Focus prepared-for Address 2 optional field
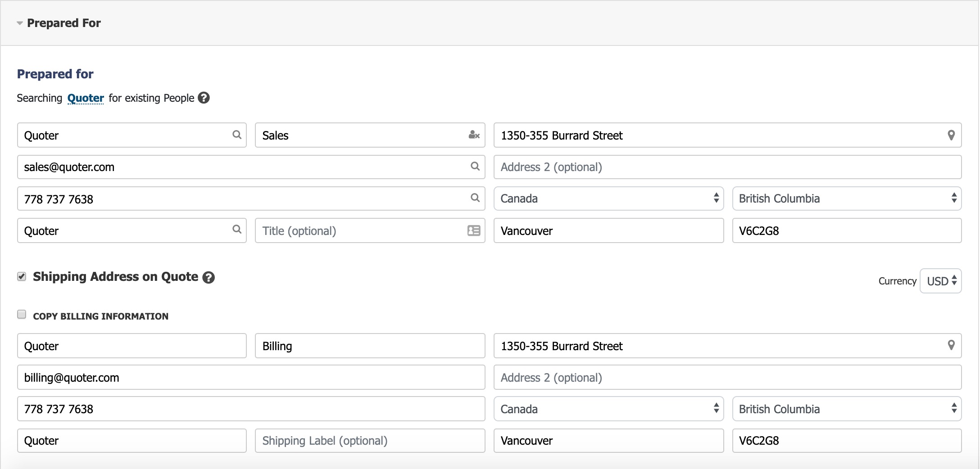The height and width of the screenshot is (469, 980). click(x=728, y=167)
